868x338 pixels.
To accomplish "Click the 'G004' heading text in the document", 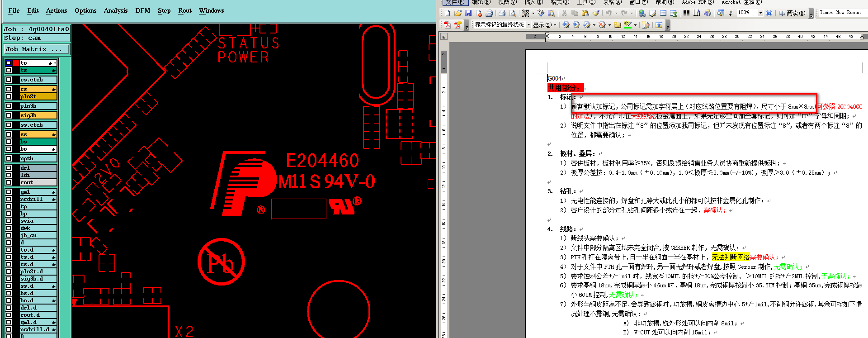I will (x=554, y=78).
